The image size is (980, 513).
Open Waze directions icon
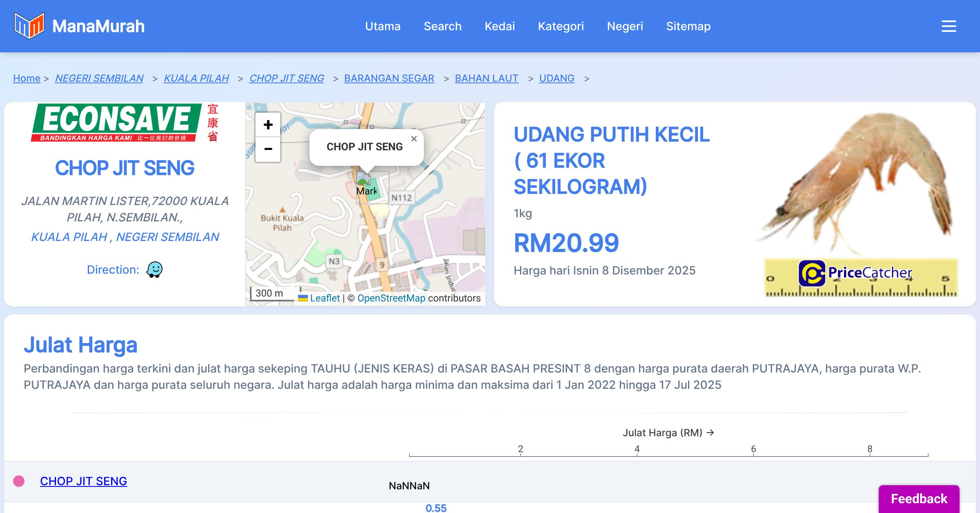154,270
